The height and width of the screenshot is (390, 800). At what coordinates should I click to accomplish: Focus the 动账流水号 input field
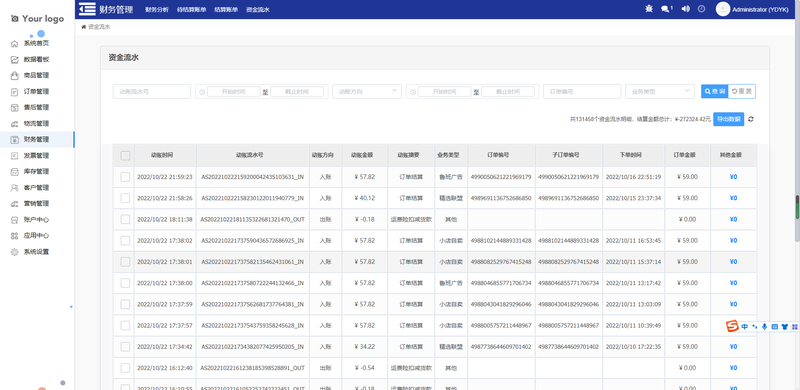[x=152, y=91]
